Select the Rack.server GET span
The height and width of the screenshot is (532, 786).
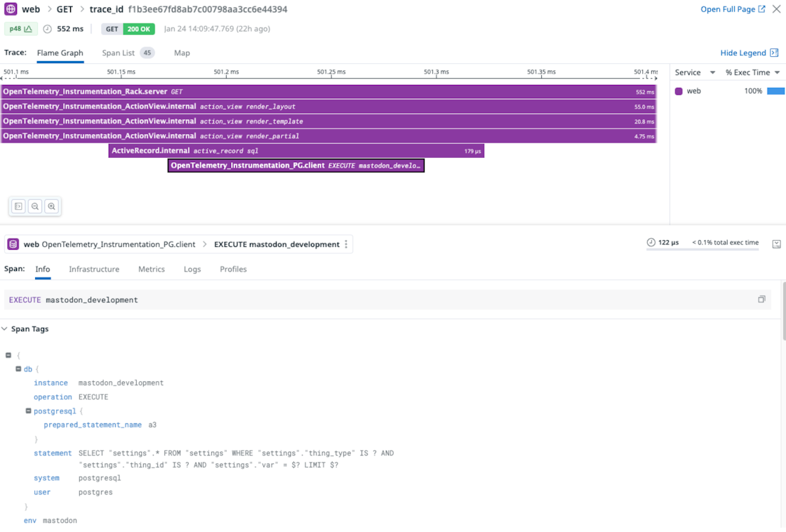[328, 92]
